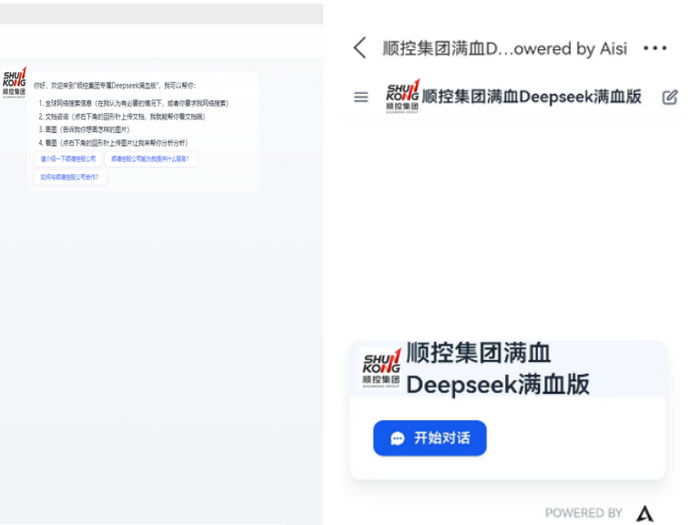The image size is (700, 525).
Task: Click the POWERED BY logo icon
Action: click(x=645, y=513)
